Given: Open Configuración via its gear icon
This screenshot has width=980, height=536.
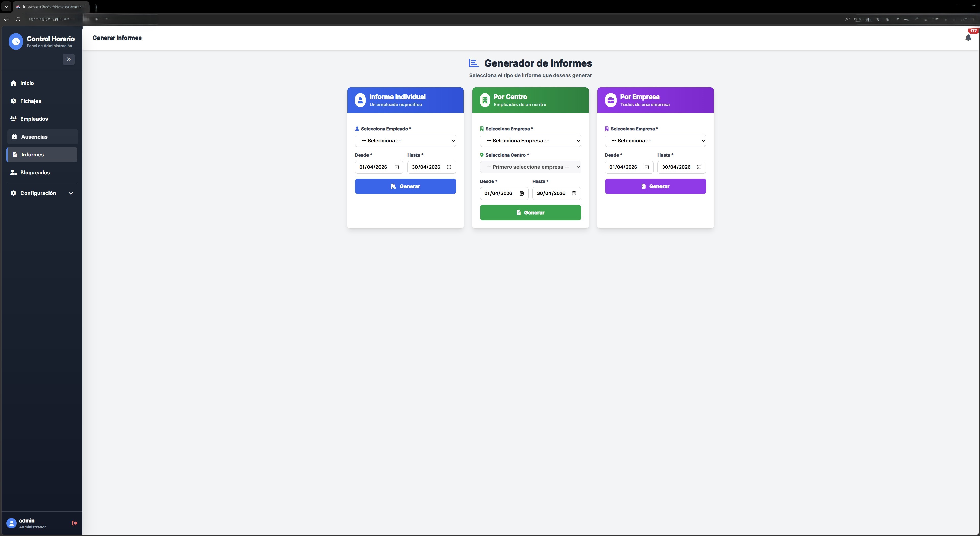Looking at the screenshot, I should pyautogui.click(x=13, y=193).
